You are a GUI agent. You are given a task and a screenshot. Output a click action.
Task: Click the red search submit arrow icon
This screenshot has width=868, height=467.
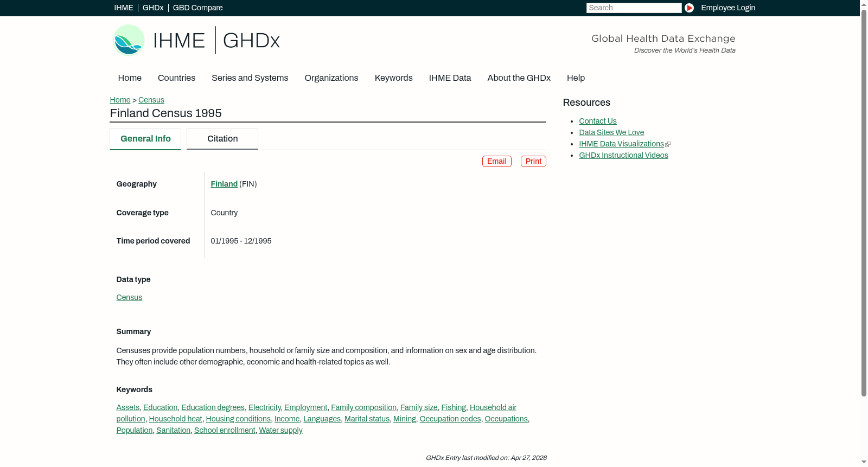coord(689,8)
